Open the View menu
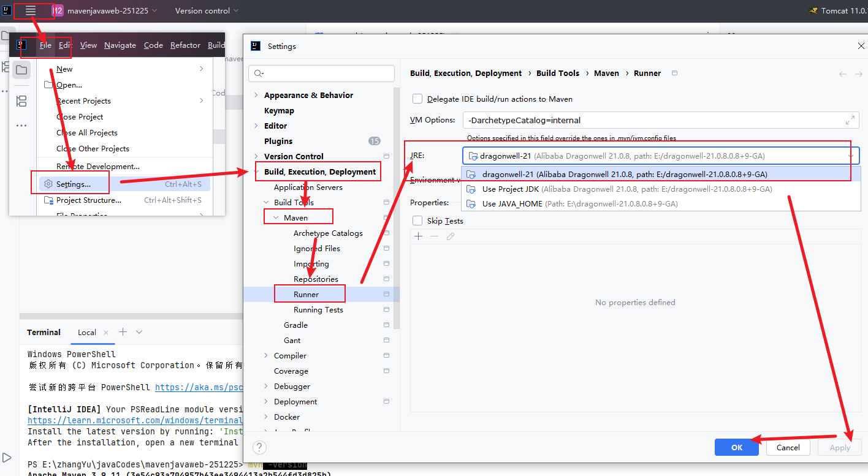The height and width of the screenshot is (476, 868). (88, 45)
